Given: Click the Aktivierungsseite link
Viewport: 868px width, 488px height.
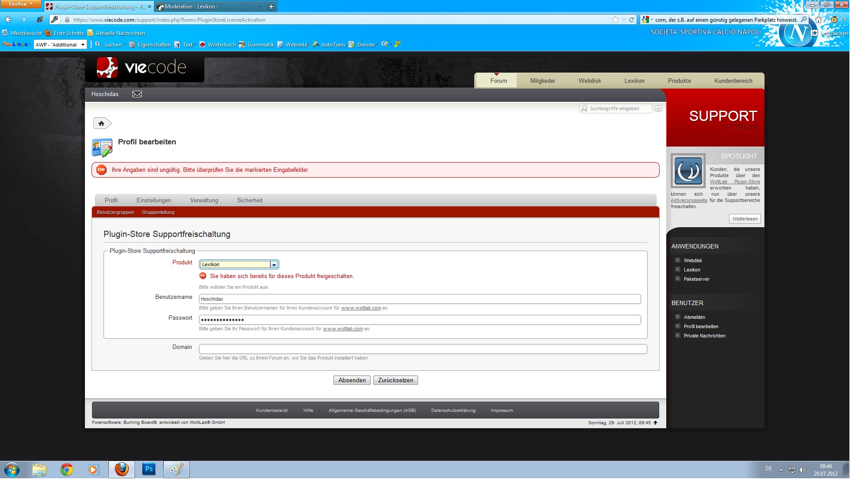Looking at the screenshot, I should (x=688, y=200).
